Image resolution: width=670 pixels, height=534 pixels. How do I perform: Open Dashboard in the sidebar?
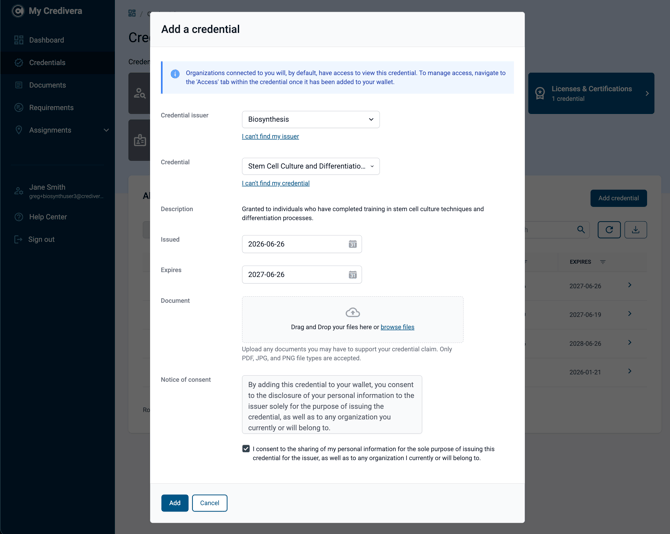tap(47, 40)
